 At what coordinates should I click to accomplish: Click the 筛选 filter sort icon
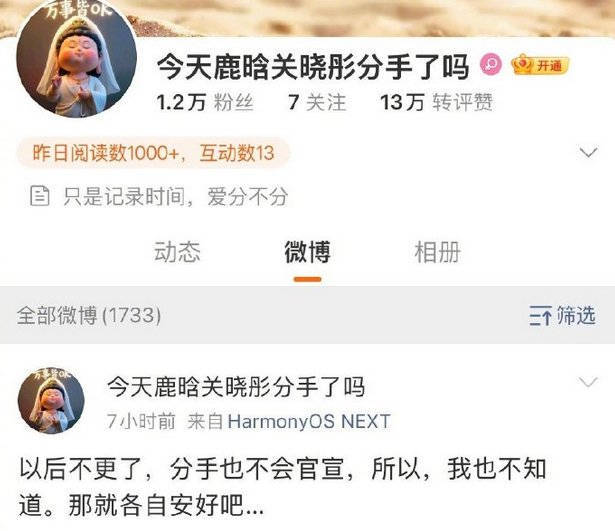[540, 316]
